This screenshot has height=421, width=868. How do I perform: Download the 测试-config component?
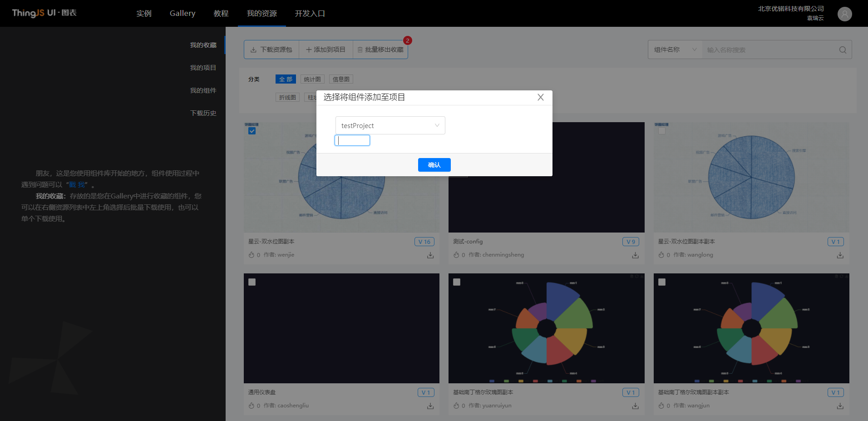[635, 255]
